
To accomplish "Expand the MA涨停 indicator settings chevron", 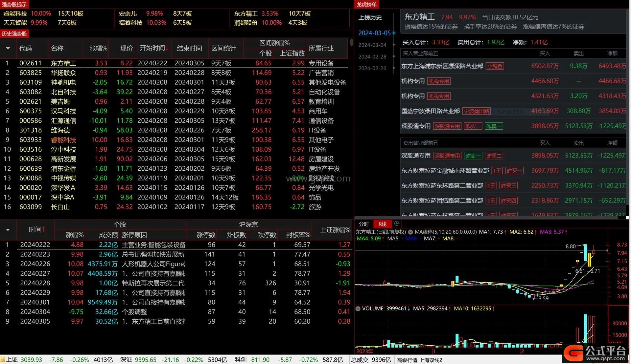I will pyautogui.click(x=410, y=232).
